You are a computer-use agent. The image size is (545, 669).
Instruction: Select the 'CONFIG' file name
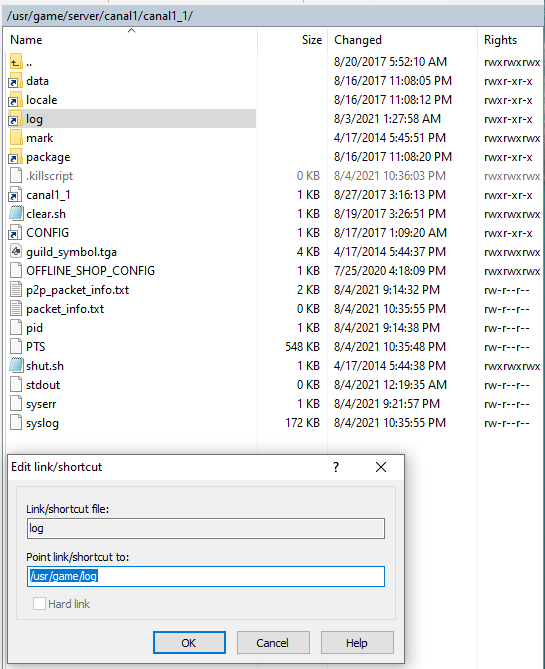(47, 233)
